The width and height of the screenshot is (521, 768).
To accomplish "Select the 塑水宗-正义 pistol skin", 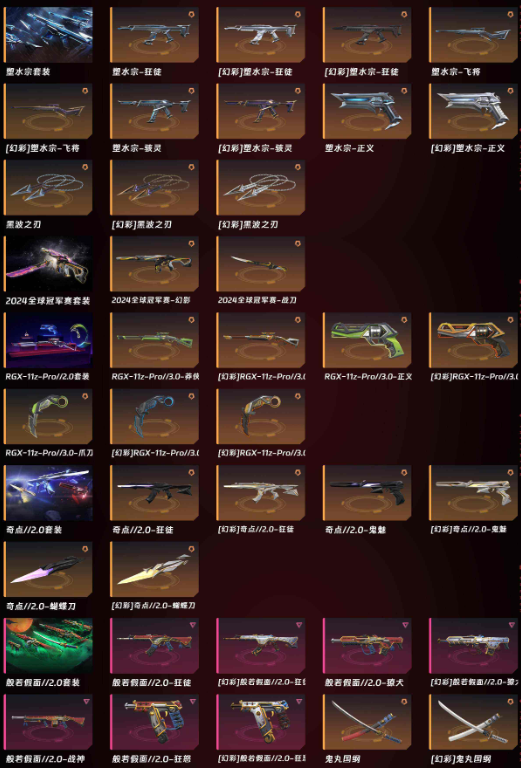I will coord(367,111).
